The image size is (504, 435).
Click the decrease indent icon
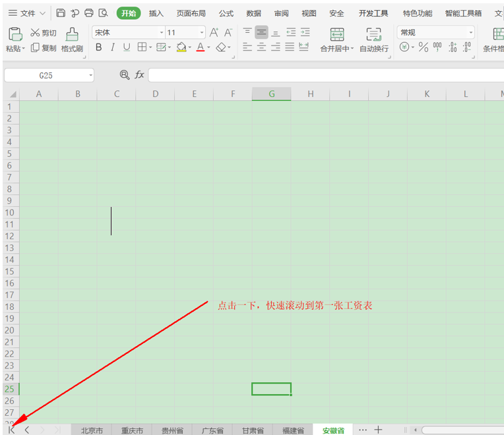(x=291, y=32)
